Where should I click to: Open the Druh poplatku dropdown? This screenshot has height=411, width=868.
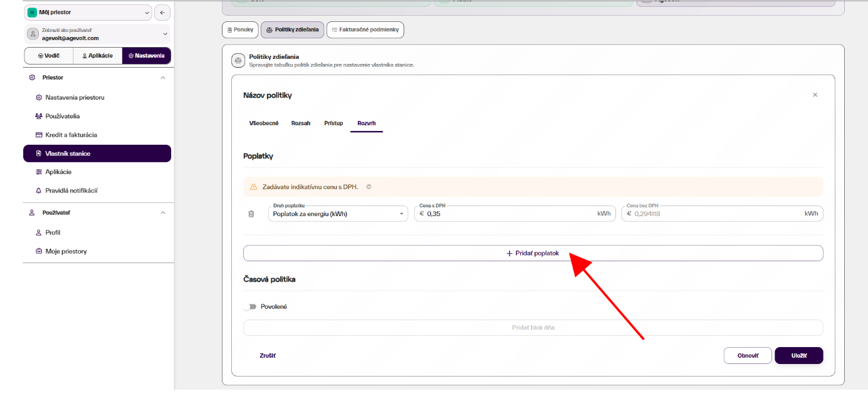pyautogui.click(x=338, y=214)
